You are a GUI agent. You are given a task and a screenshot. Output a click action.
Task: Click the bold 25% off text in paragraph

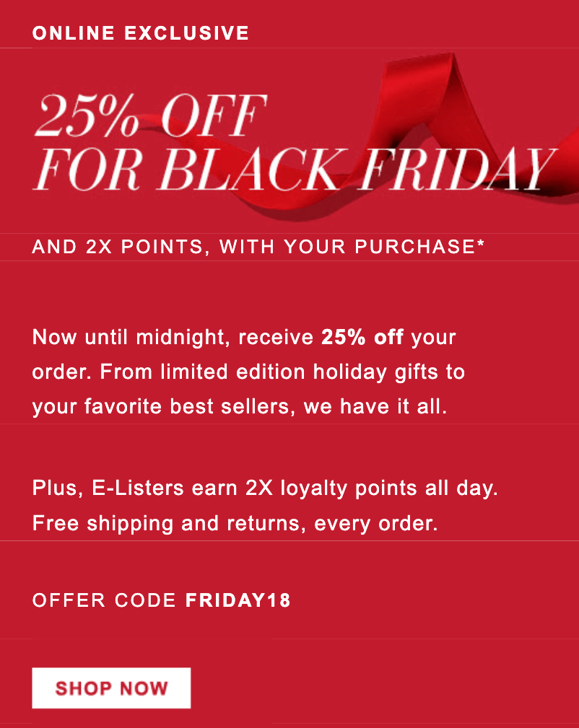362,337
